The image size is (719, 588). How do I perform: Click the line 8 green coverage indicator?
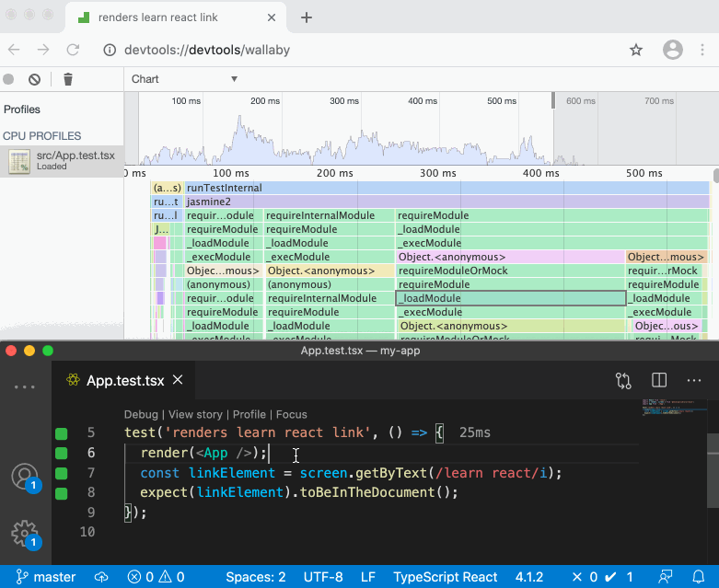click(61, 493)
